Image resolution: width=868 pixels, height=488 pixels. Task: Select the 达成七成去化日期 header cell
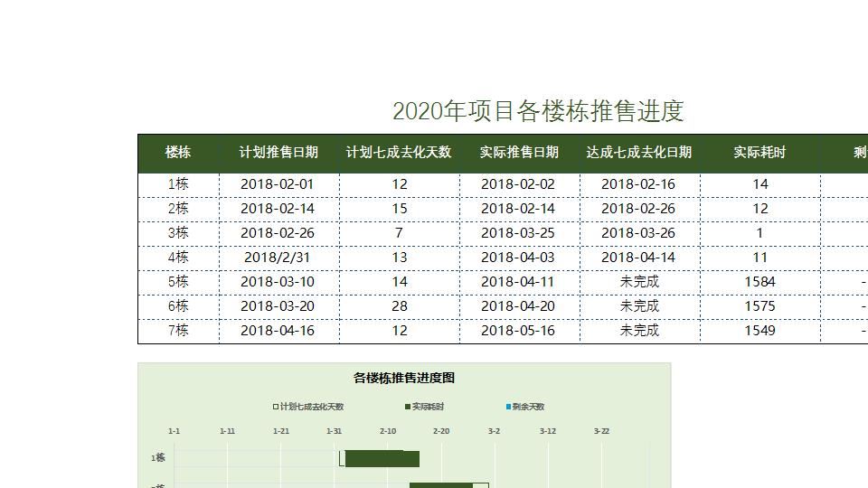pos(639,153)
